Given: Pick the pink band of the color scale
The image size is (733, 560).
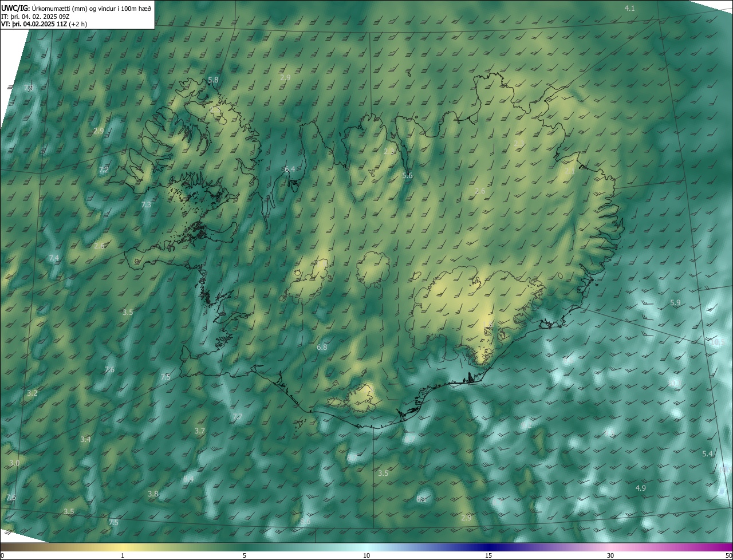Looking at the screenshot, I should [610, 547].
